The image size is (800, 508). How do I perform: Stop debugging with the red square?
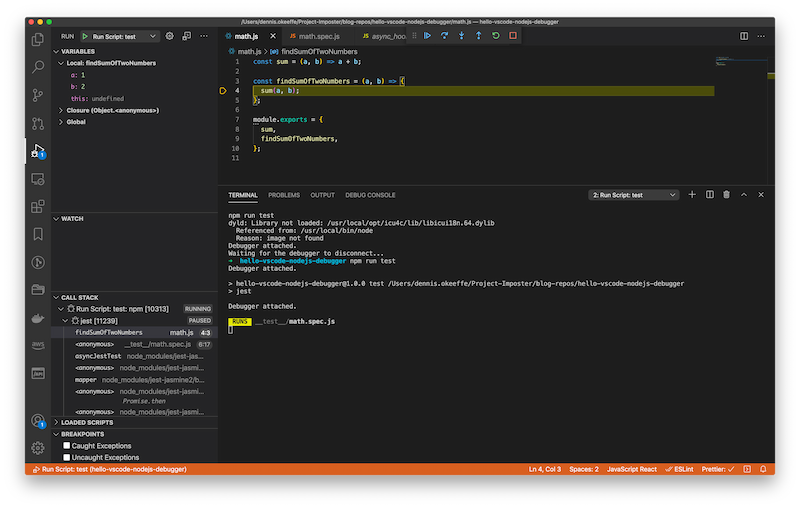[512, 36]
